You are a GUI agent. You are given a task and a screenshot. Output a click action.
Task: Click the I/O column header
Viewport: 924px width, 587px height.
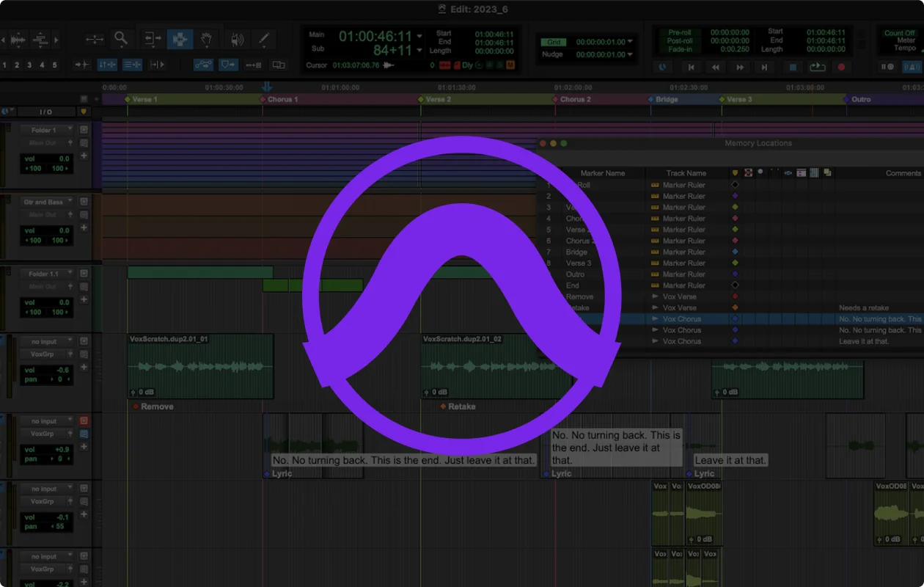tap(45, 112)
